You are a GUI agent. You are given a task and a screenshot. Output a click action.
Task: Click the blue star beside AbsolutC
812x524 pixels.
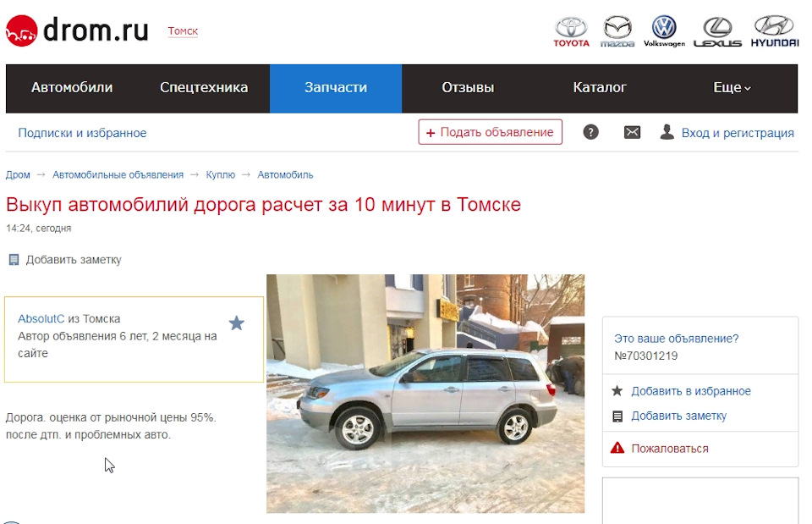point(237,323)
